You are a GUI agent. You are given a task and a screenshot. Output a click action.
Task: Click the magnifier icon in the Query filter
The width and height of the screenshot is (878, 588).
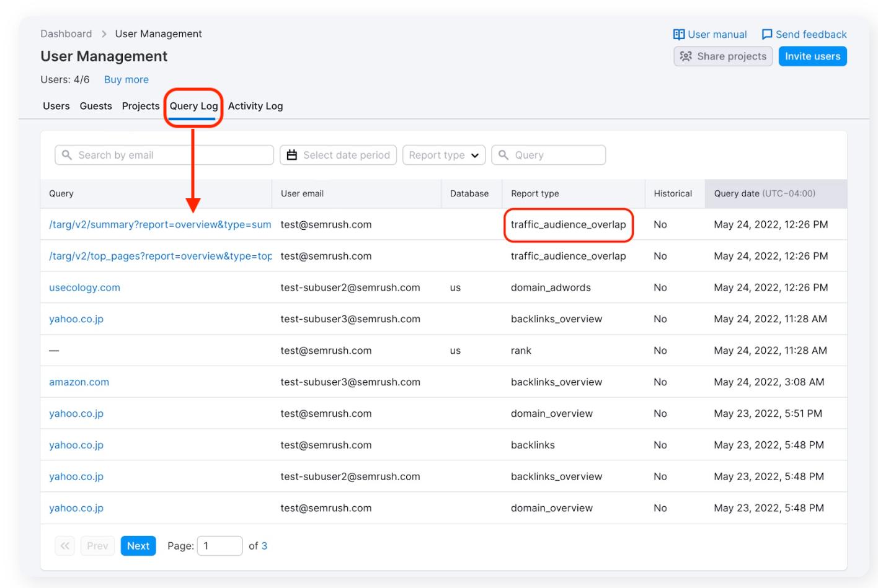pos(505,155)
